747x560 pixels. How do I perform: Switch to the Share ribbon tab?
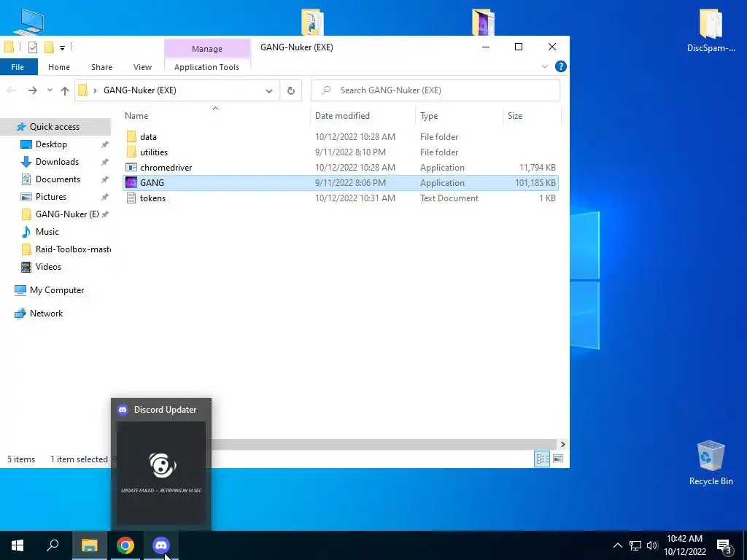click(101, 67)
